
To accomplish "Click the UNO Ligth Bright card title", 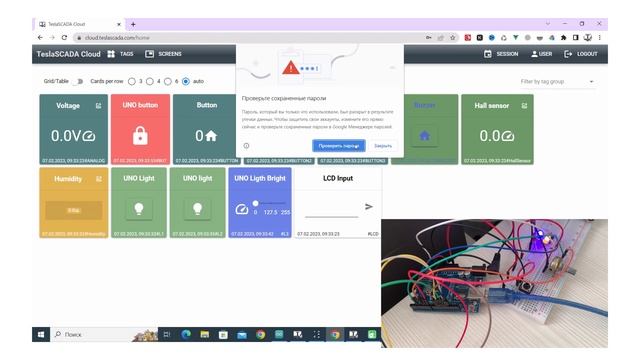I will click(x=260, y=178).
